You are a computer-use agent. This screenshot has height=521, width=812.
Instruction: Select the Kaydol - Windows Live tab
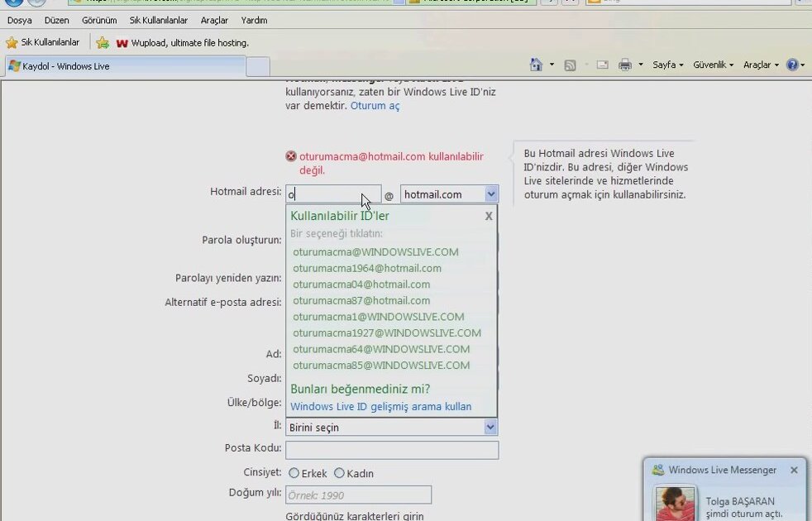tap(124, 66)
